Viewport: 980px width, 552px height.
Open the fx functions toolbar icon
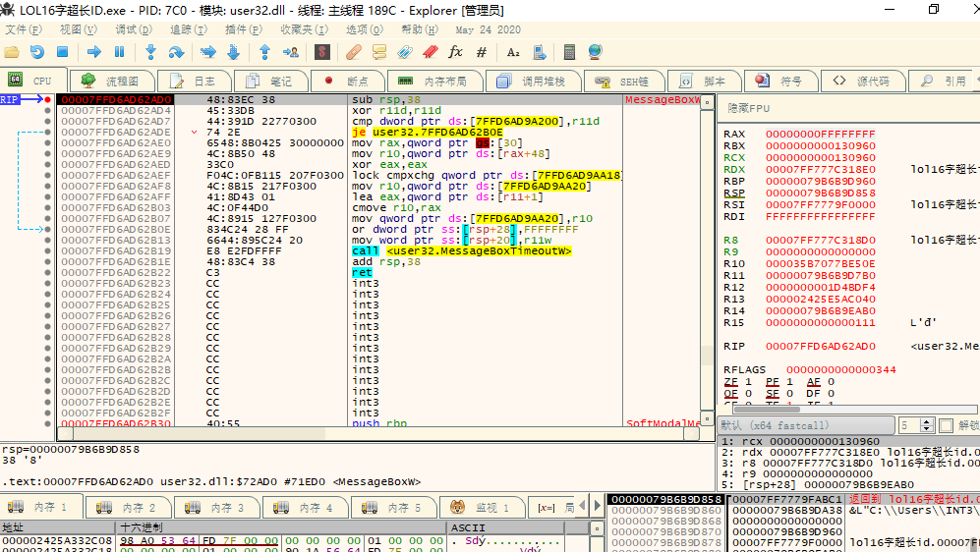click(455, 52)
